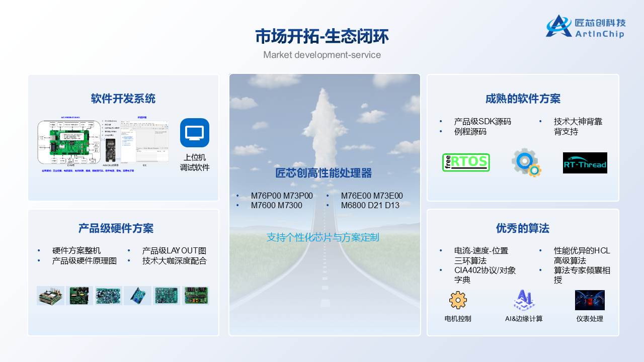Click the blue and orange gears icon
644x362 pixels.
[526, 163]
